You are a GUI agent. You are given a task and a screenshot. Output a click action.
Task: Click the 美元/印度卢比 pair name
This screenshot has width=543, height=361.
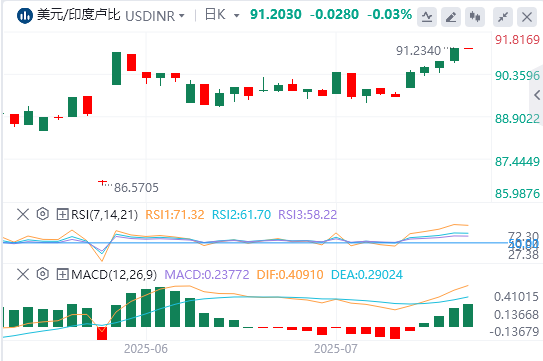(79, 15)
